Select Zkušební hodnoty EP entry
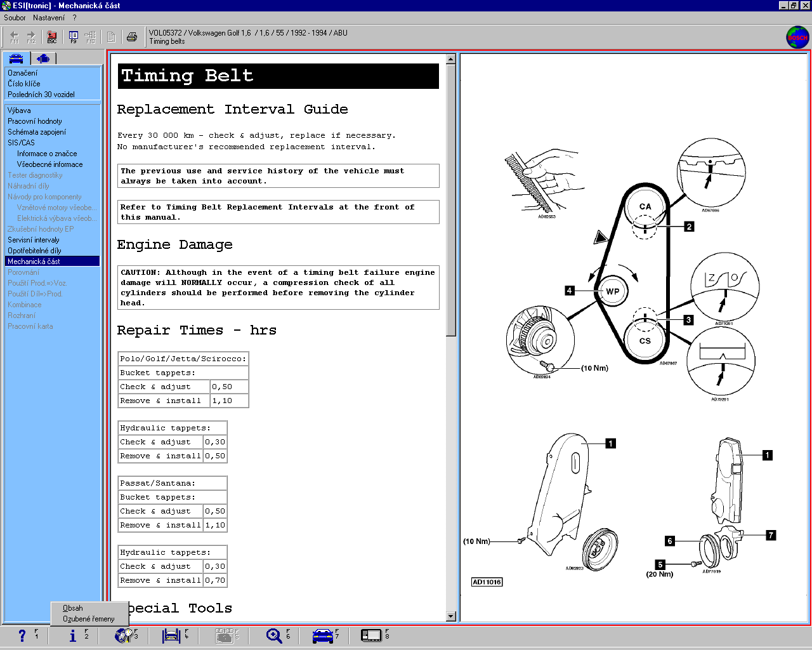 pyautogui.click(x=41, y=229)
